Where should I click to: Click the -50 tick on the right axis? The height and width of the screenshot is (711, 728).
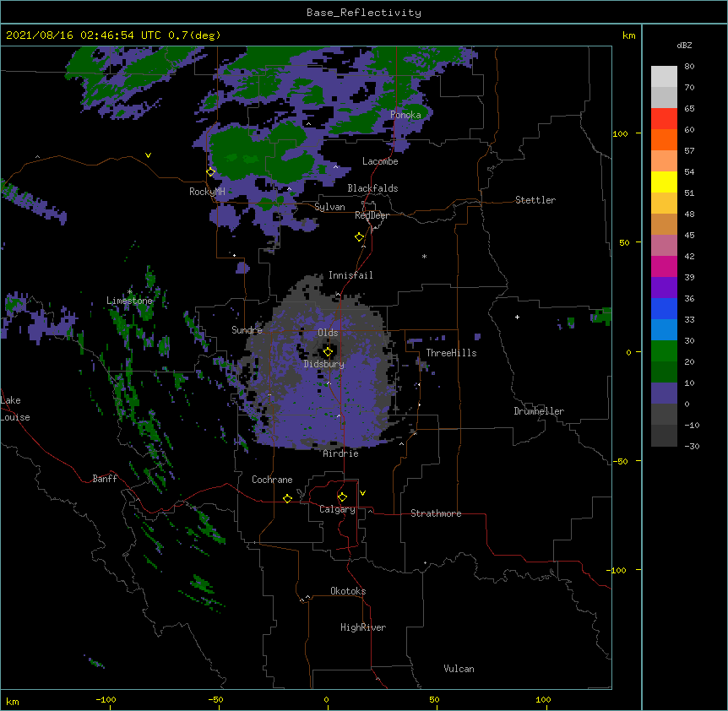pos(620,461)
